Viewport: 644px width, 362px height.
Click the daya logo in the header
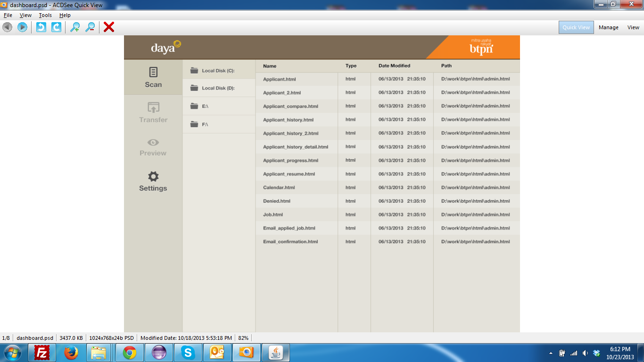pos(166,47)
